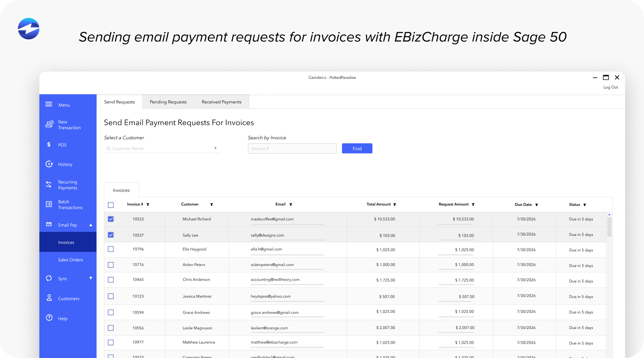The image size is (644, 358).
Task: Select the Email Pay envelope icon
Action: (49, 224)
